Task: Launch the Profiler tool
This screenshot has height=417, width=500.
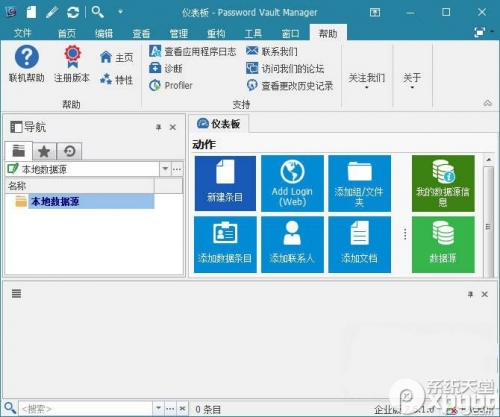Action: pyautogui.click(x=171, y=85)
